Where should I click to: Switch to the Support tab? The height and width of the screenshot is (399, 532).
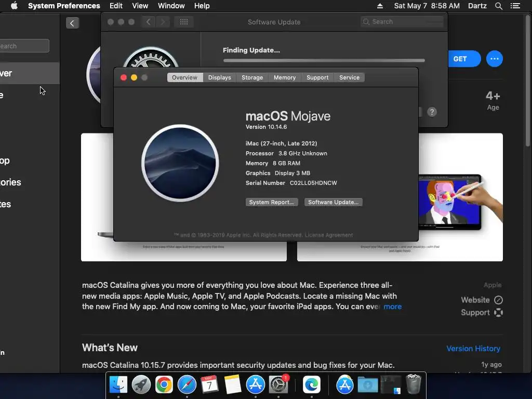317,77
